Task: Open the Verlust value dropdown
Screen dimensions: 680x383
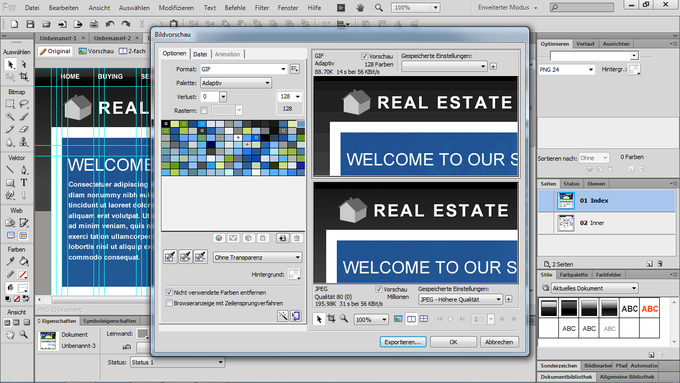Action: point(223,97)
